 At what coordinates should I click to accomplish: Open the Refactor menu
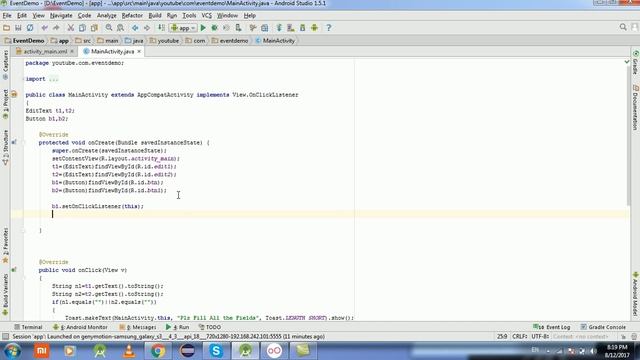(132, 16)
